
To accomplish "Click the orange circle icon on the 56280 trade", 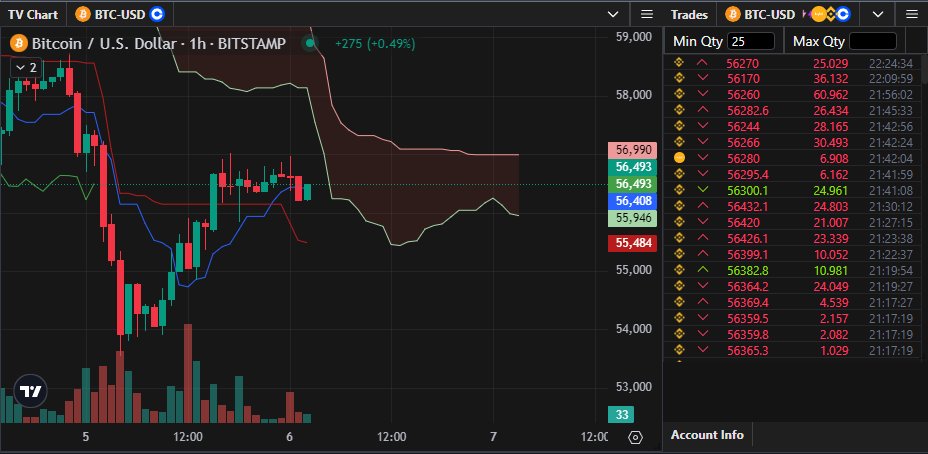I will coord(679,158).
